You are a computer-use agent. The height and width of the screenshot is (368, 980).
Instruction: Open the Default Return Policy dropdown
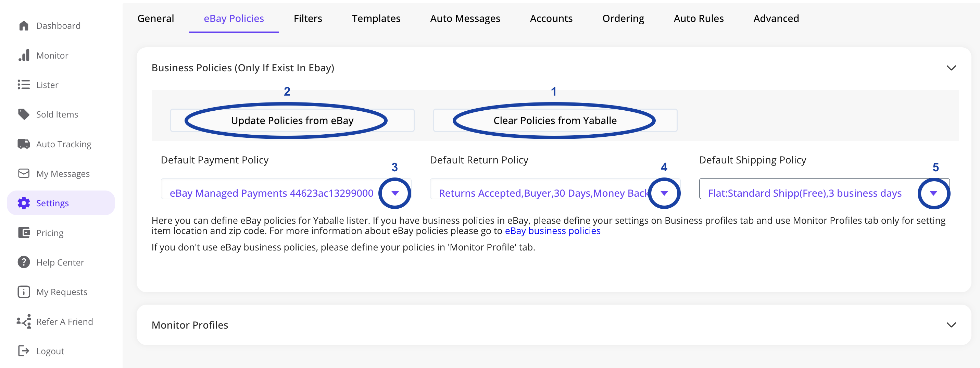click(x=664, y=193)
